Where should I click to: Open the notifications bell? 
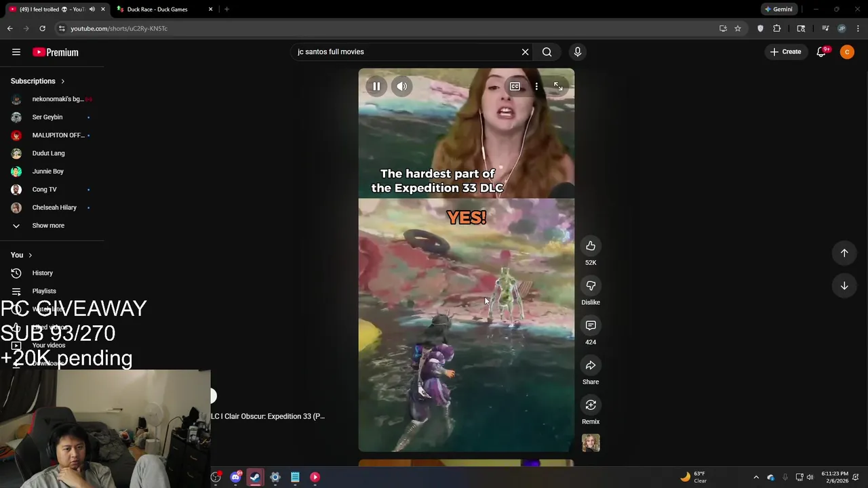(821, 52)
